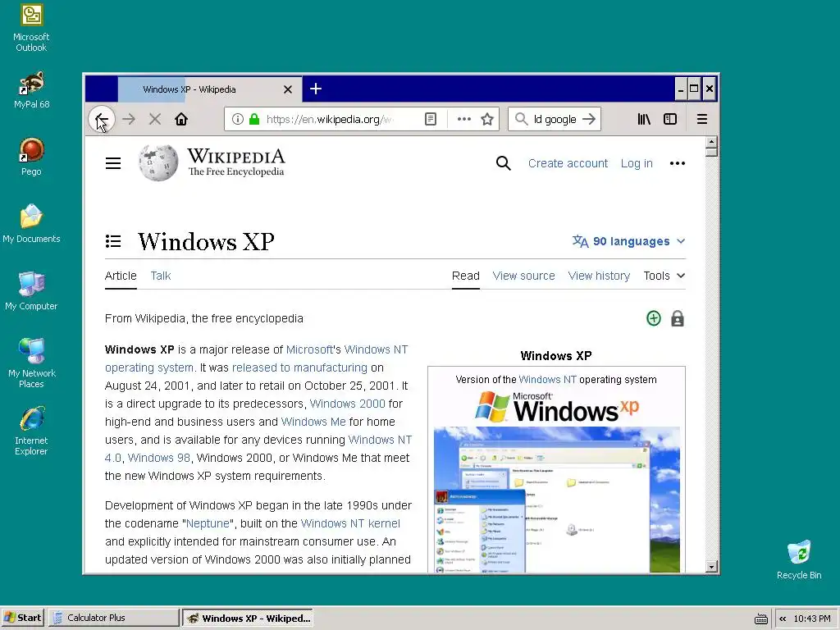Image resolution: width=840 pixels, height=630 pixels.
Task: Open a new tab with the plus button
Action: pyautogui.click(x=316, y=89)
